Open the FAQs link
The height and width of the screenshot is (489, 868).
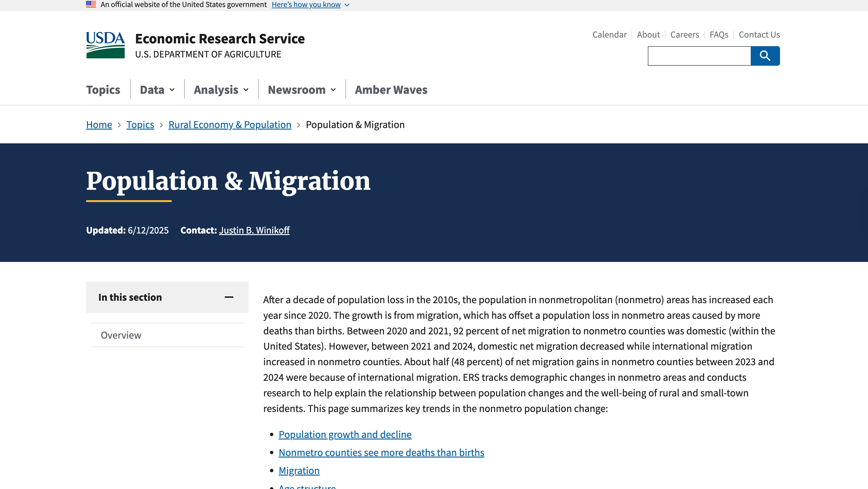[x=719, y=35]
